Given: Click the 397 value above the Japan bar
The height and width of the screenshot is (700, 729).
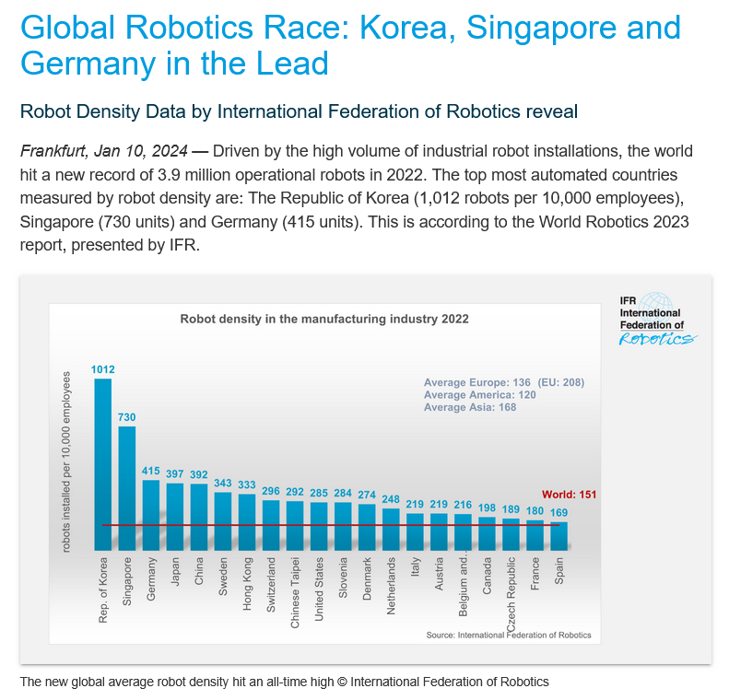Looking at the screenshot, I should point(175,473).
